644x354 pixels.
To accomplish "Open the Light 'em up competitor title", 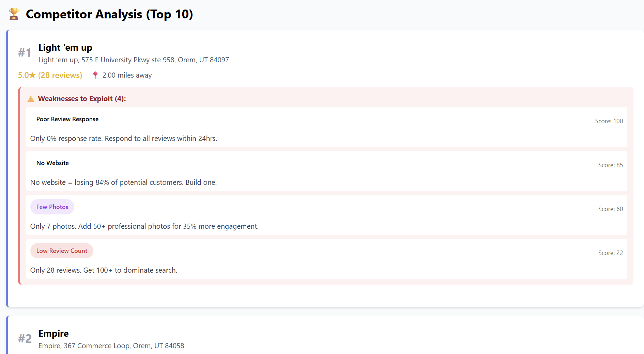I will point(65,48).
